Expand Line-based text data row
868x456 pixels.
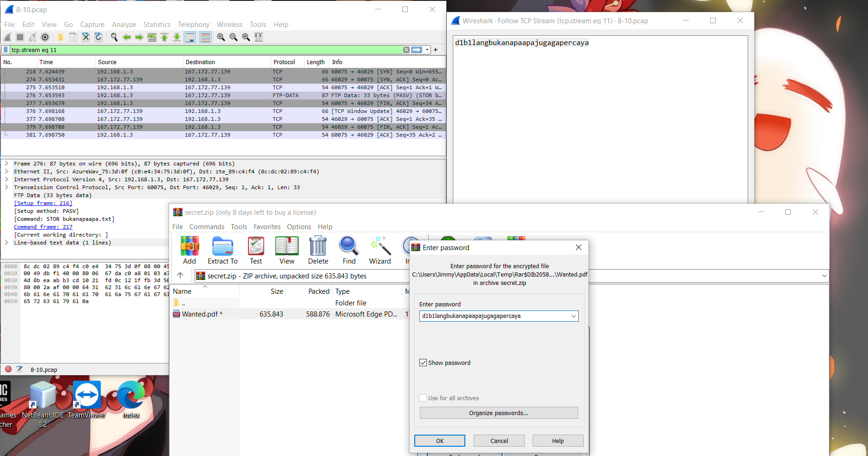tap(7, 243)
